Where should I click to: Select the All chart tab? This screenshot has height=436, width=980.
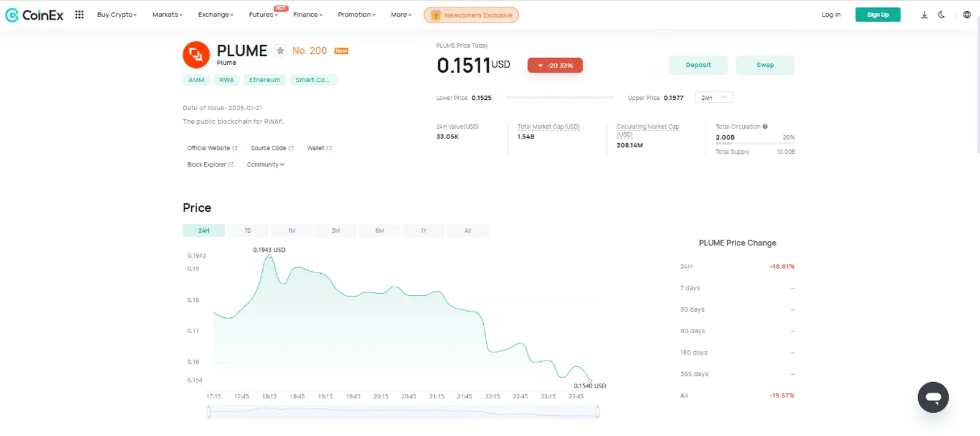click(x=468, y=231)
